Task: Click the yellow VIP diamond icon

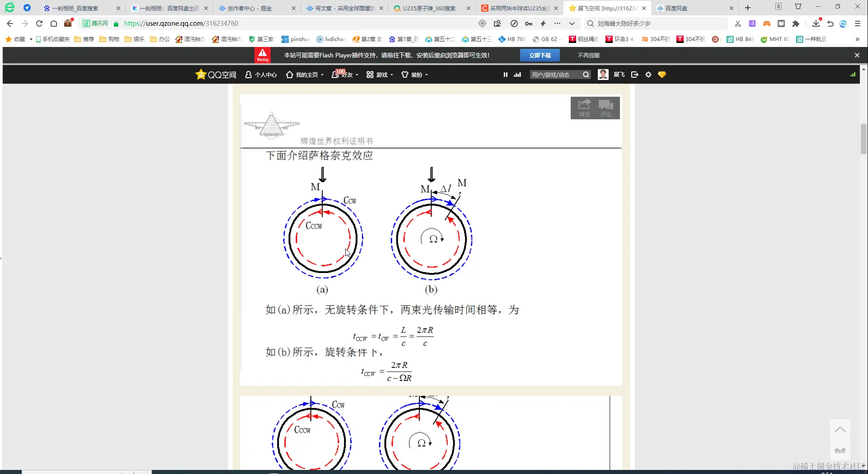Action: 662,75
